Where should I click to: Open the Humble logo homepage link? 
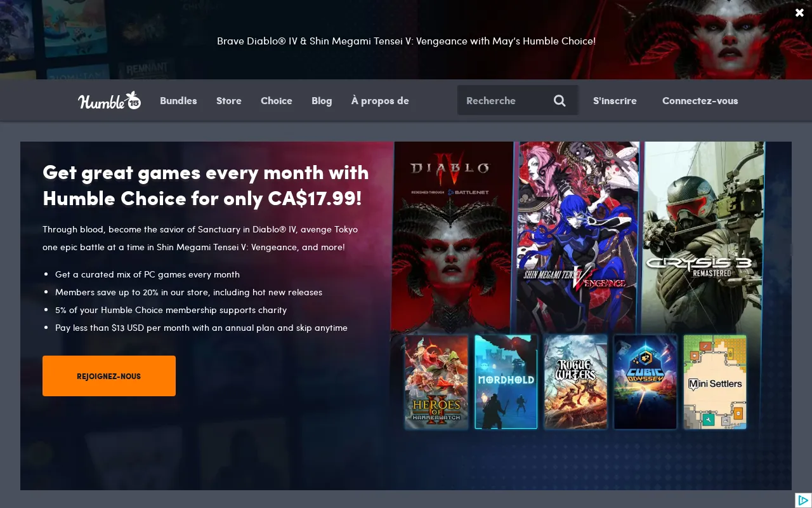click(109, 100)
